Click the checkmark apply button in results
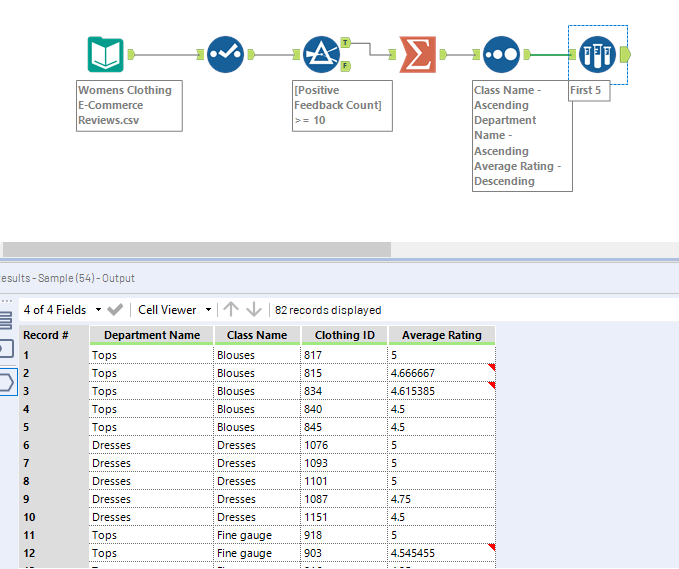This screenshot has width=679, height=569. [115, 310]
